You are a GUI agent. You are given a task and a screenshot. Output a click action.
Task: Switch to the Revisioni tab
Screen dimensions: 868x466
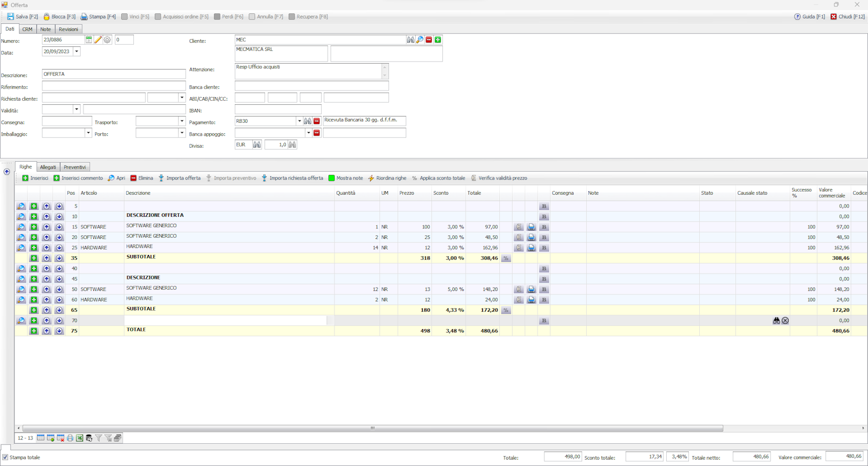click(68, 29)
